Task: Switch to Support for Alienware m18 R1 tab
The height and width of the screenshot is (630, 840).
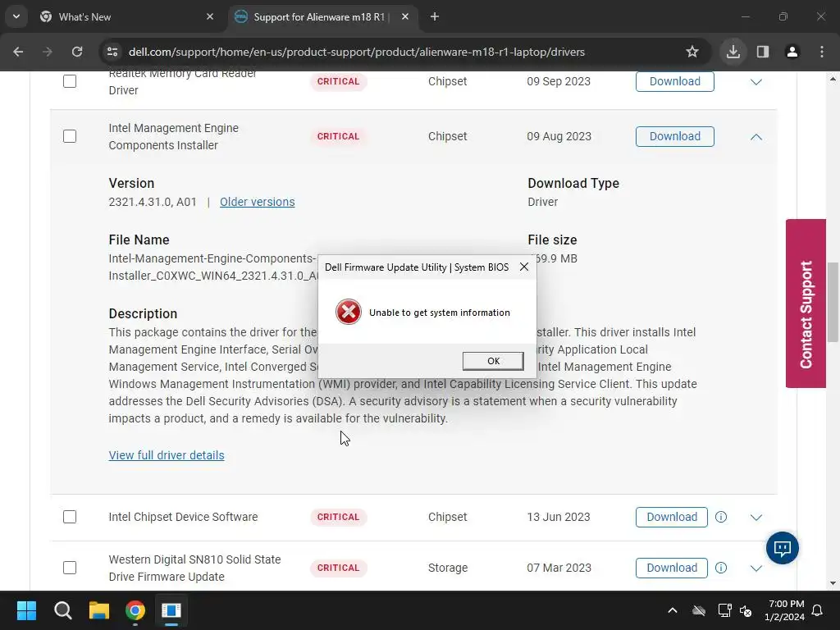Action: point(322,16)
